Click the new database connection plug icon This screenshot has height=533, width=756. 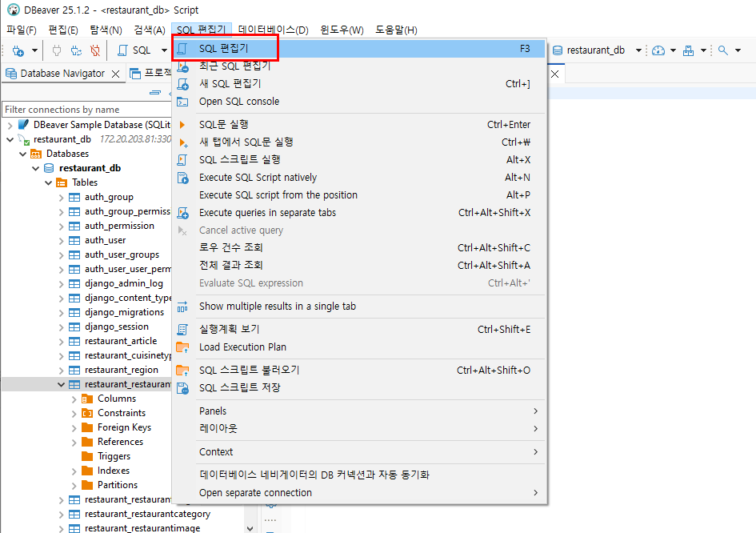point(18,50)
